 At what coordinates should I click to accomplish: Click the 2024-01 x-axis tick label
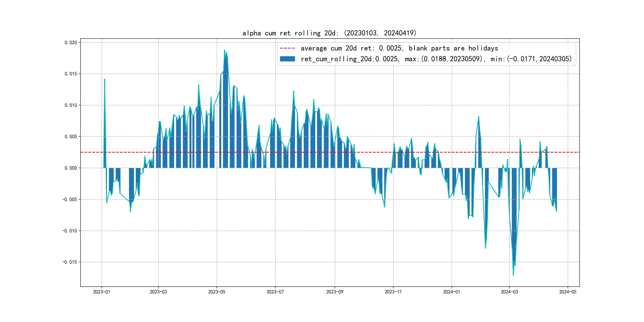tap(452, 292)
